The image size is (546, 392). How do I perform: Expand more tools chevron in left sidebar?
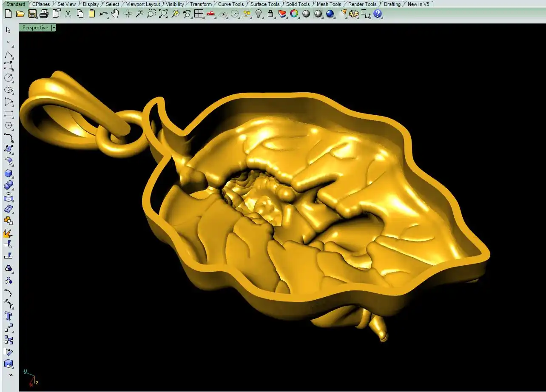[10, 375]
